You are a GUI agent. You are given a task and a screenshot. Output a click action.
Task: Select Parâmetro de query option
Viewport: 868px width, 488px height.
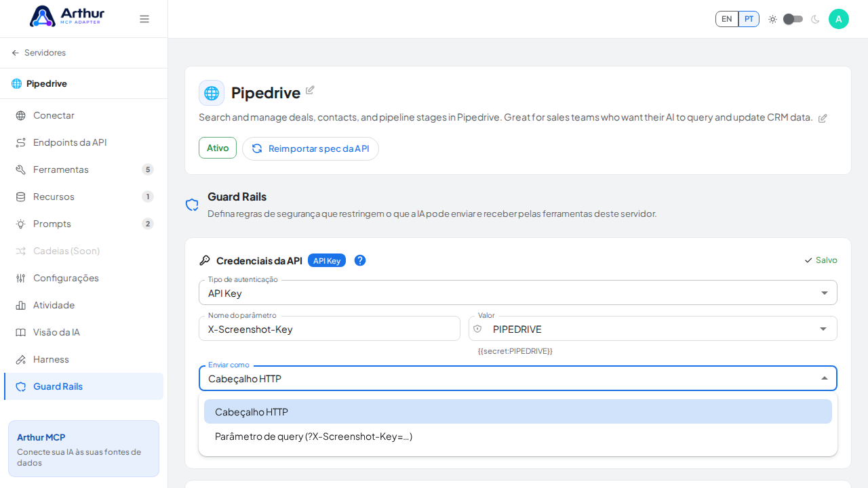point(518,436)
